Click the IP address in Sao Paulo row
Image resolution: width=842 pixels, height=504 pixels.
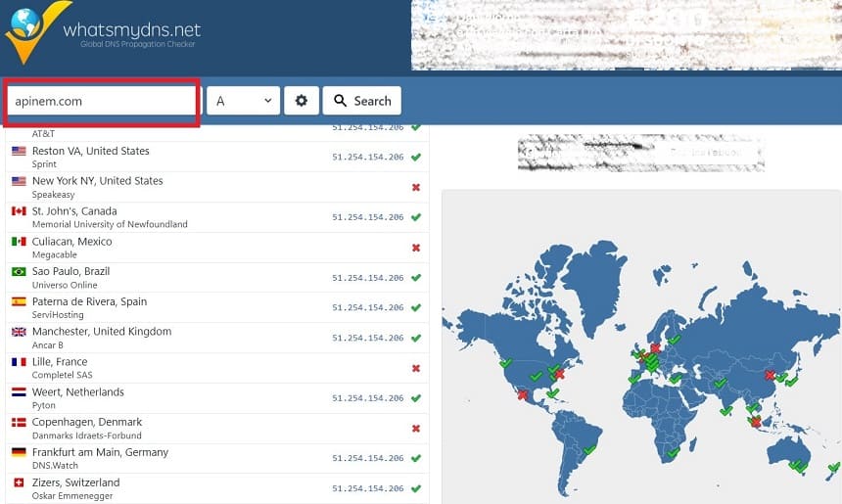[368, 278]
